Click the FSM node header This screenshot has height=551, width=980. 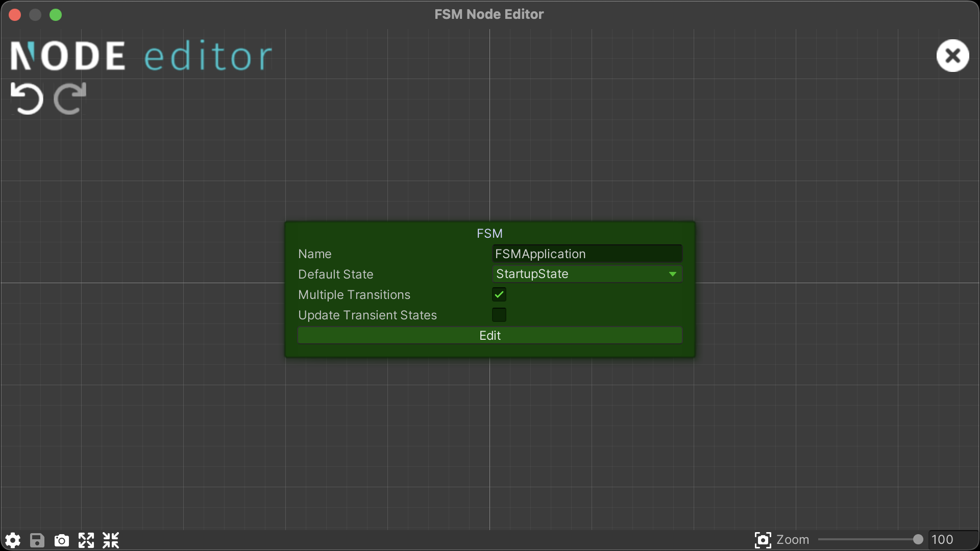coord(489,233)
